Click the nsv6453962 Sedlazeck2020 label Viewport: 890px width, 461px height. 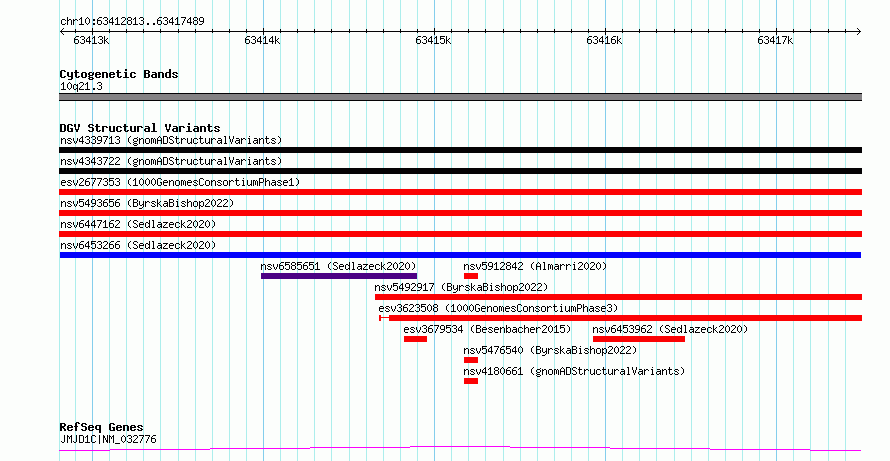click(670, 329)
